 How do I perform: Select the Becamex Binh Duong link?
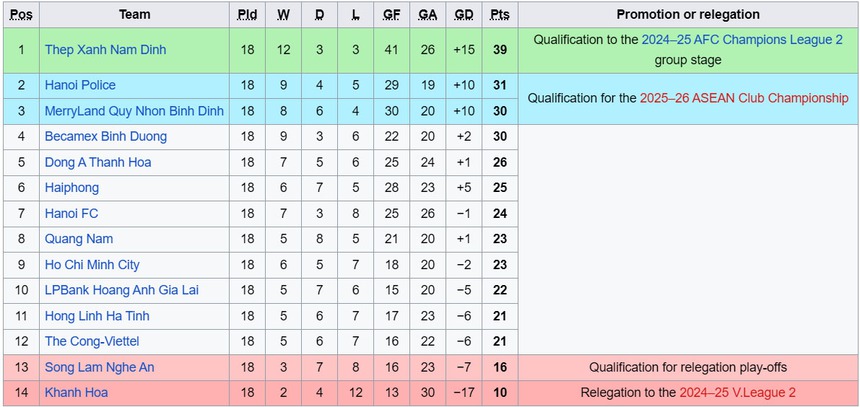coord(105,136)
